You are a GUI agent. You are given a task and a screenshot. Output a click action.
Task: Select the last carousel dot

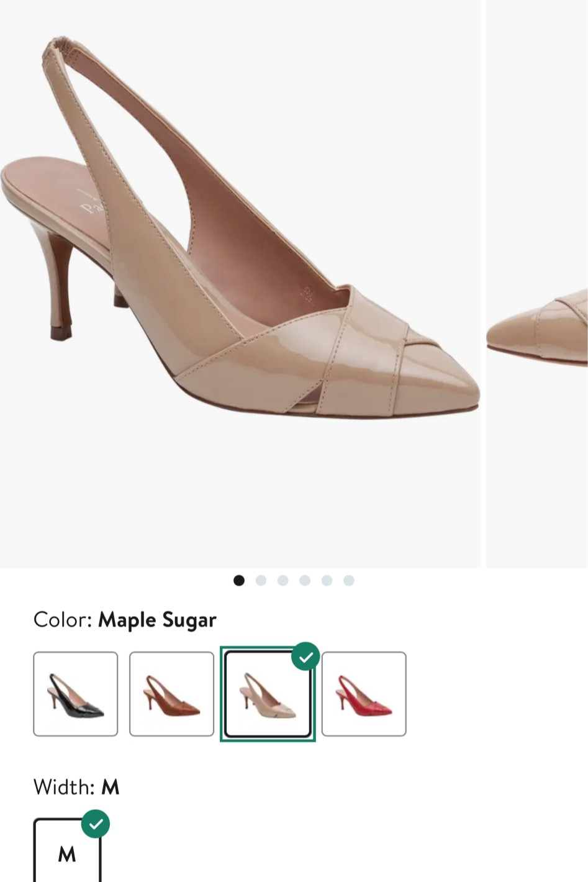(x=348, y=581)
